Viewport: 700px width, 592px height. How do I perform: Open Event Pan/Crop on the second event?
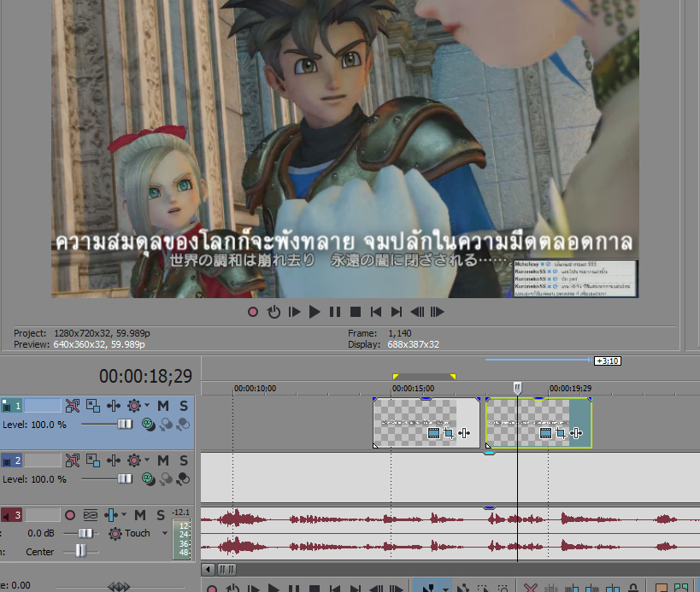pos(561,433)
